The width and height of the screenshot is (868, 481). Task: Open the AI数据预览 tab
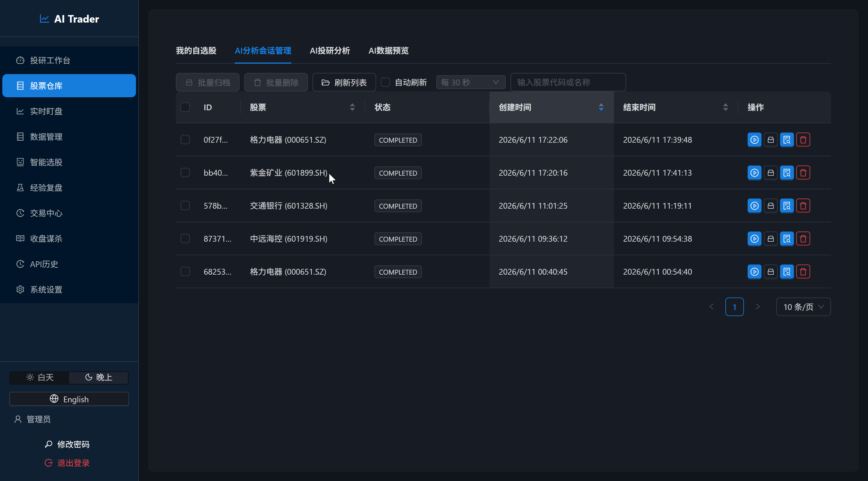[x=388, y=51]
